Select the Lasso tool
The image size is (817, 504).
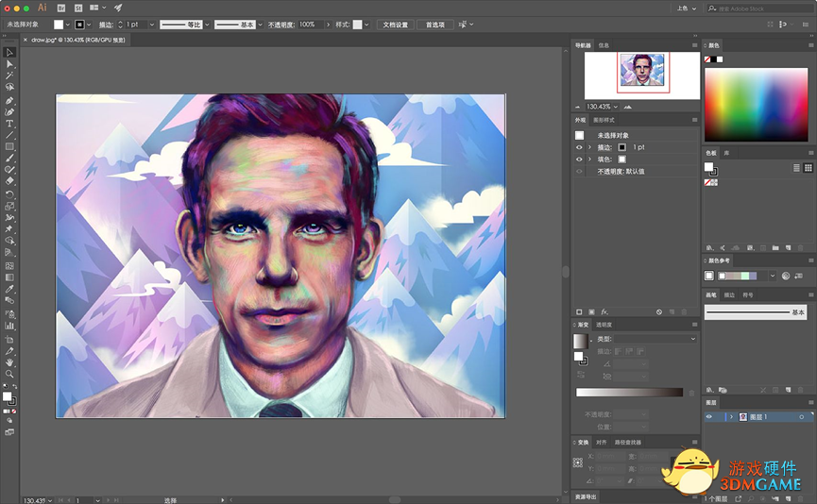pos(9,87)
